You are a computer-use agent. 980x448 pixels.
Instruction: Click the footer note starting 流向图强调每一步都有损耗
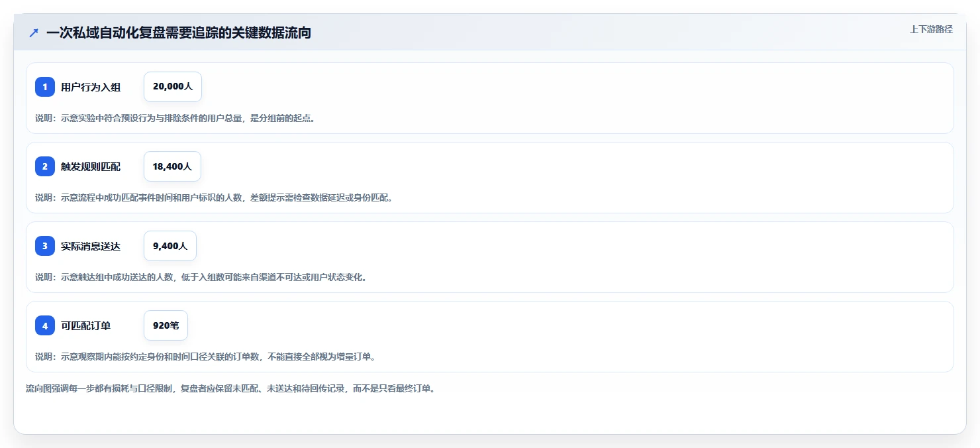tap(230, 388)
